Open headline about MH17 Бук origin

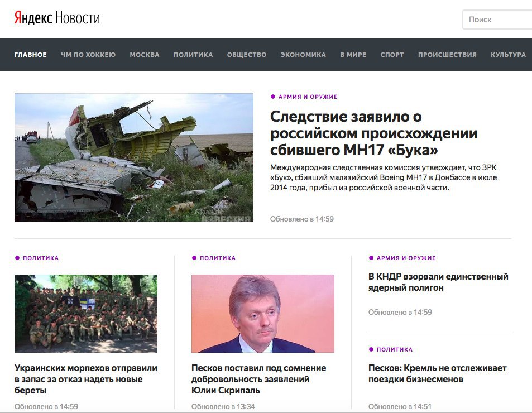point(373,133)
